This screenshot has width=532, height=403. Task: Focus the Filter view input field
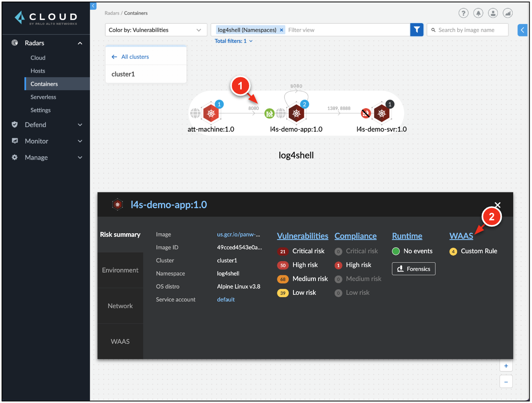347,30
